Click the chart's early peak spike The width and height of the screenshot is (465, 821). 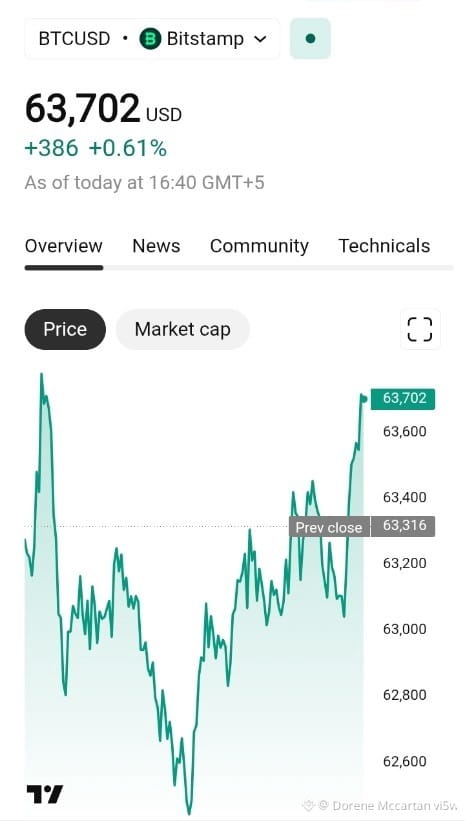coord(41,374)
